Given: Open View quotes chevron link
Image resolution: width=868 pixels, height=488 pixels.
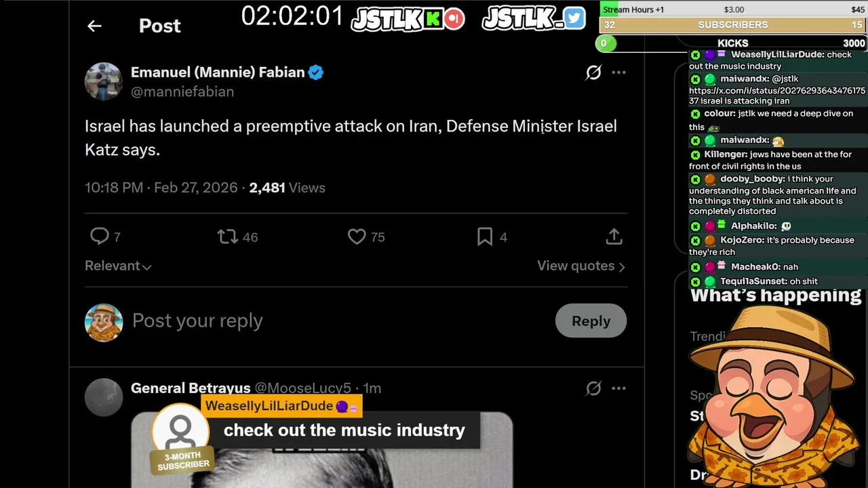Looking at the screenshot, I should [x=581, y=266].
